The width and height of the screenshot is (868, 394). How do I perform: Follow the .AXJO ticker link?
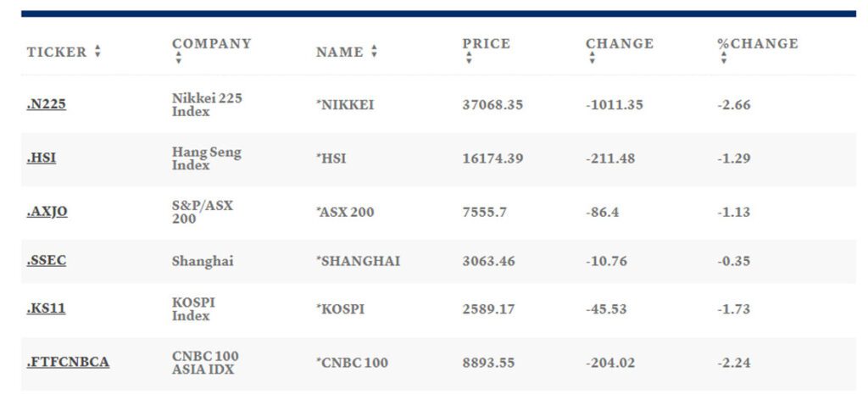pyautogui.click(x=47, y=211)
